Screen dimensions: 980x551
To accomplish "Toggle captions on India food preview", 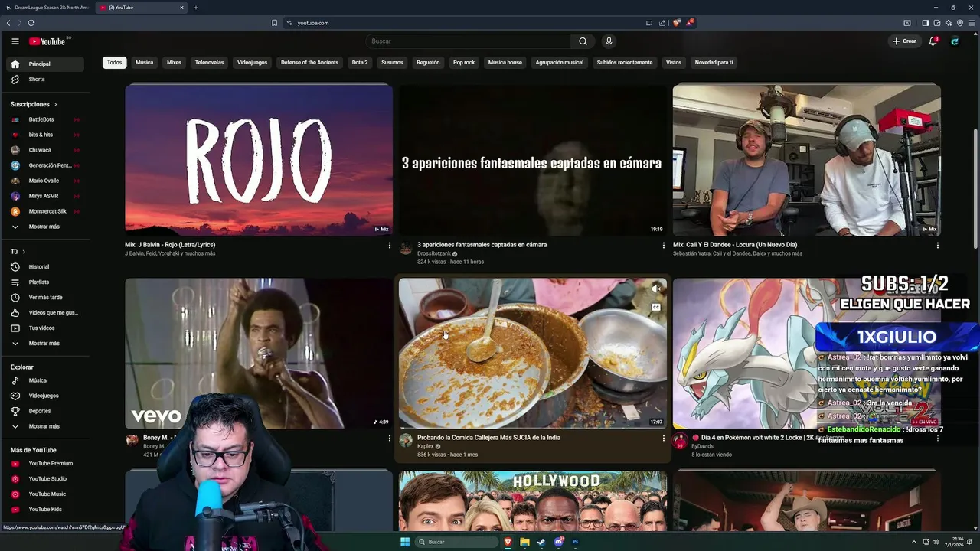I will 656,308.
